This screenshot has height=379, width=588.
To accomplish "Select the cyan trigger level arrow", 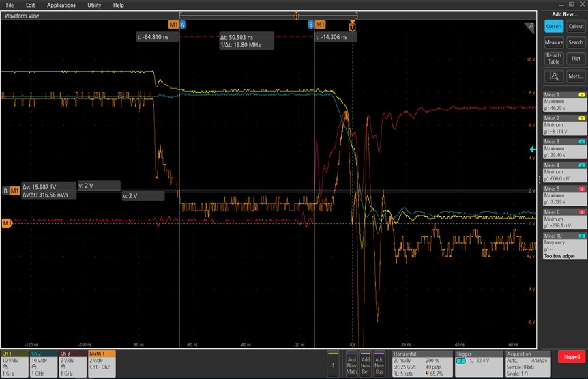I will (533, 150).
